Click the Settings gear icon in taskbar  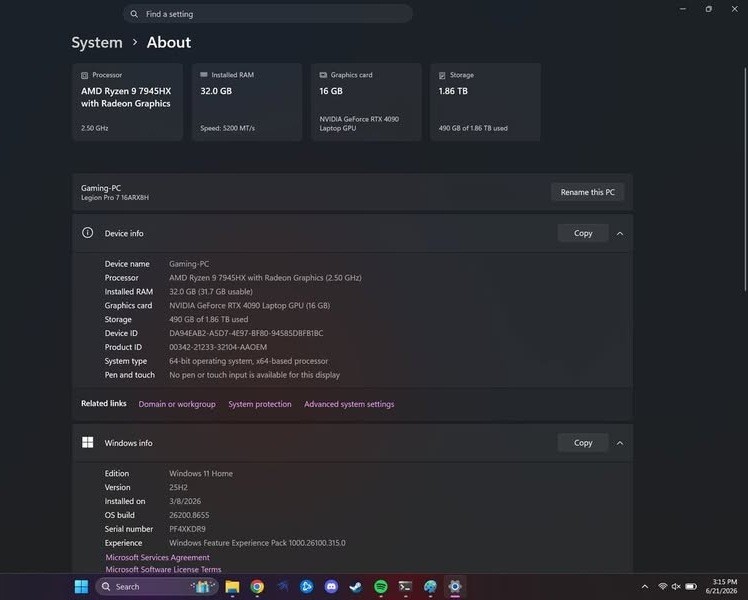[x=455, y=587]
